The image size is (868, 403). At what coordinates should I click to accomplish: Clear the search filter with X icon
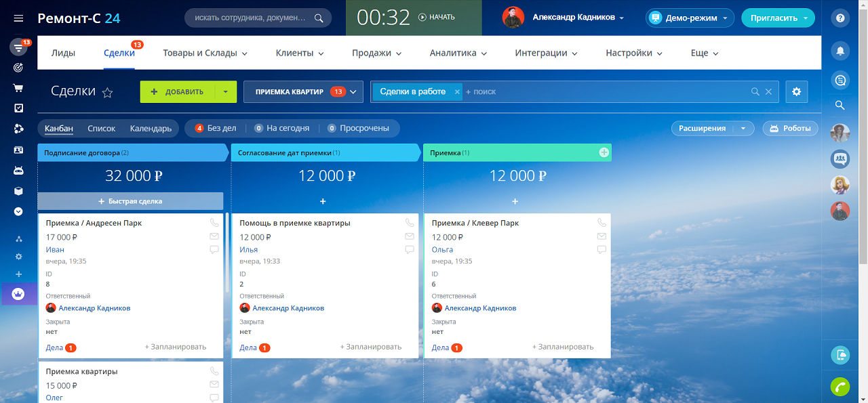(768, 91)
